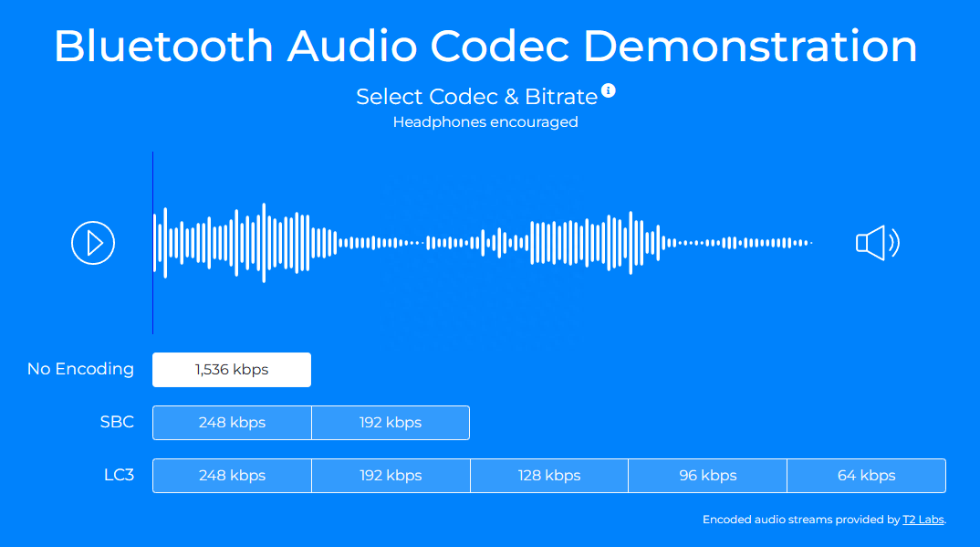Click the No Encoding row label

[80, 369]
